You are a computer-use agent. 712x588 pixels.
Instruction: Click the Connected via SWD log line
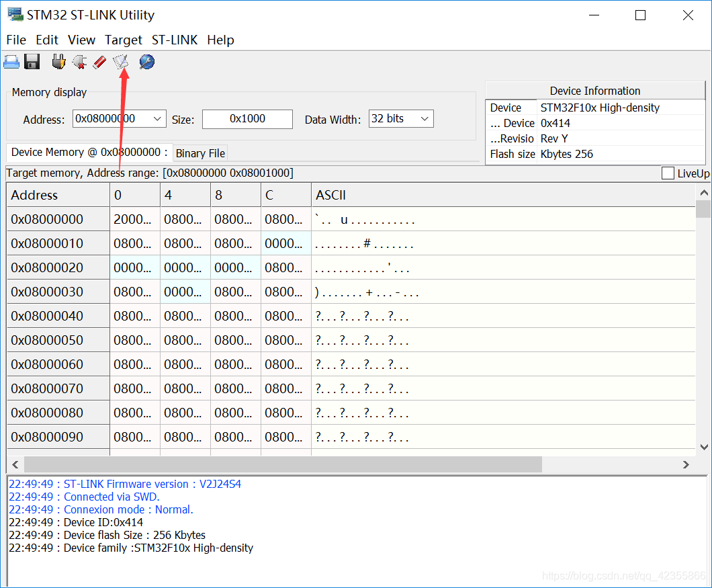pos(84,497)
